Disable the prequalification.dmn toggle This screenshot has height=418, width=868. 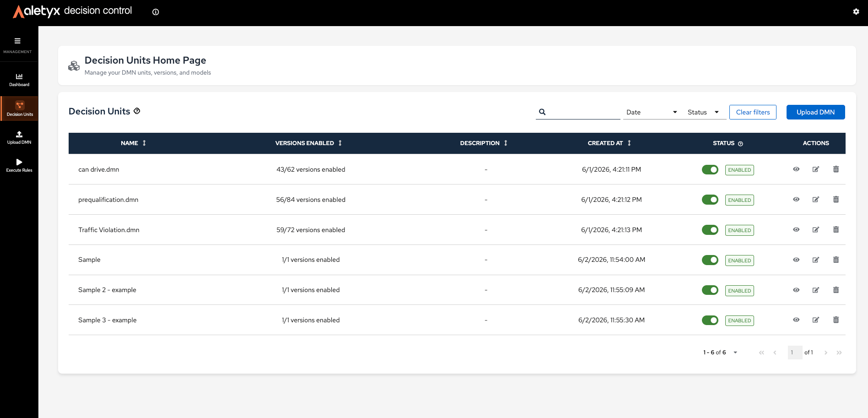pos(710,200)
